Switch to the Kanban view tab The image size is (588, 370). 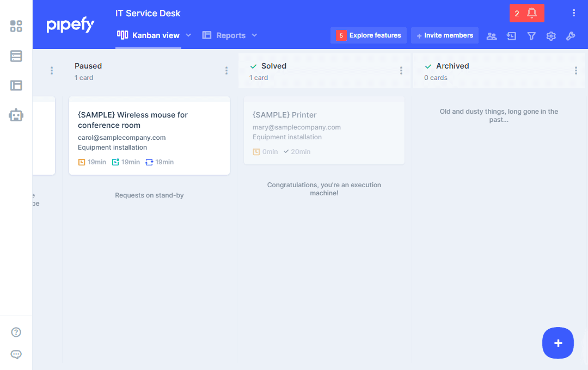149,35
